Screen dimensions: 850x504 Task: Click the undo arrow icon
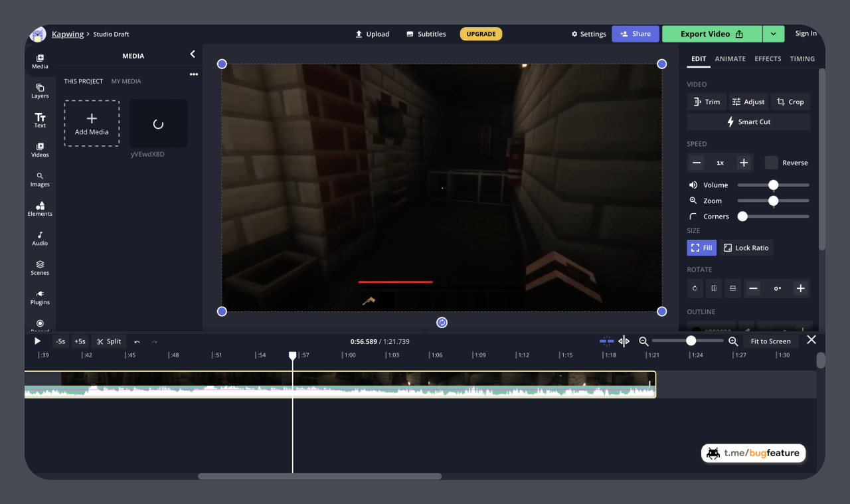137,341
